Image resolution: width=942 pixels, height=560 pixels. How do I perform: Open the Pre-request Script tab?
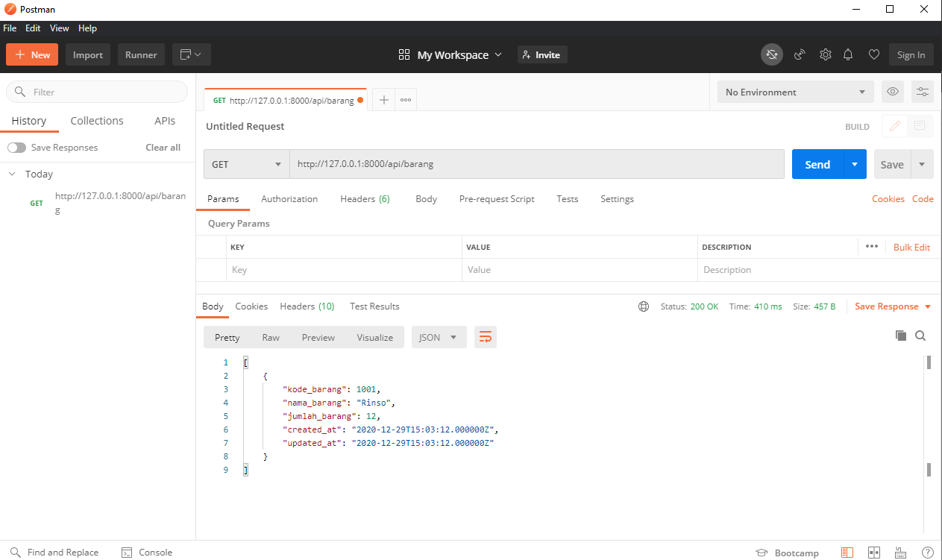497,199
